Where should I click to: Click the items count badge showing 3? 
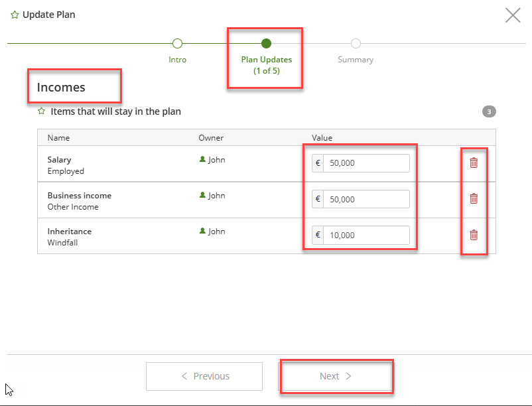[x=489, y=111]
